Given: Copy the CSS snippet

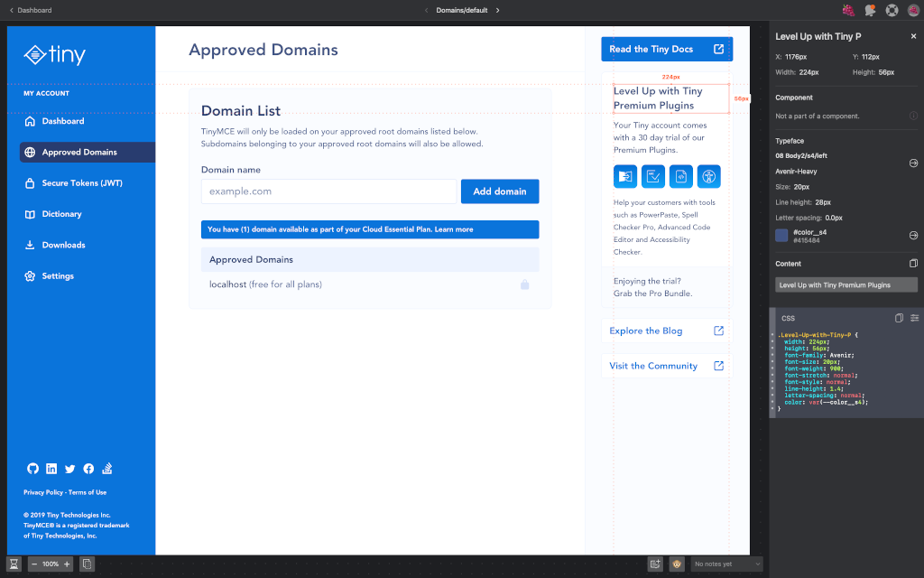Looking at the screenshot, I should coord(899,318).
